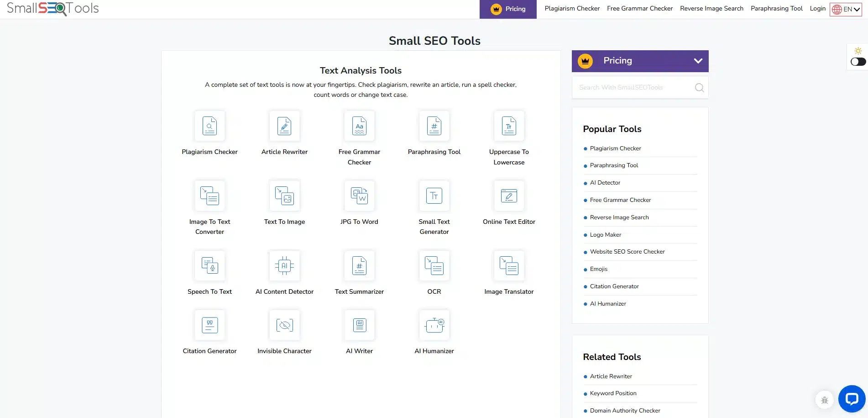Open Emojis in Popular Tools

tap(598, 269)
